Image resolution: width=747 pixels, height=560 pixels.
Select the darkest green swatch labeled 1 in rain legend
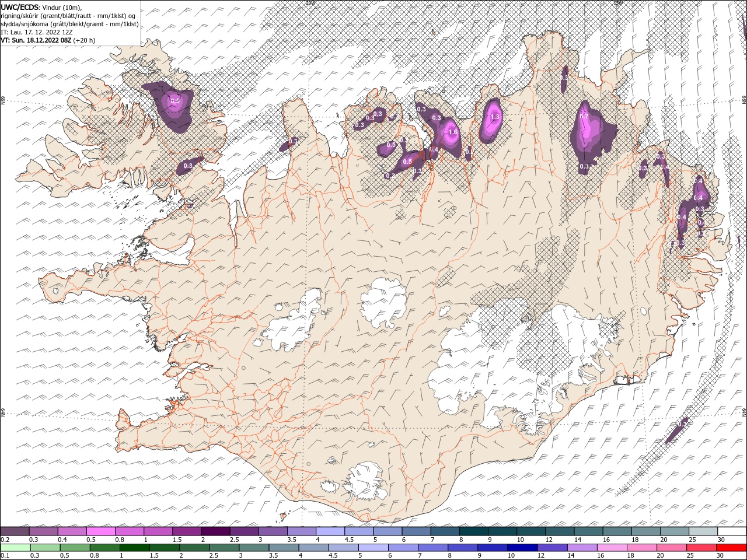[134, 548]
